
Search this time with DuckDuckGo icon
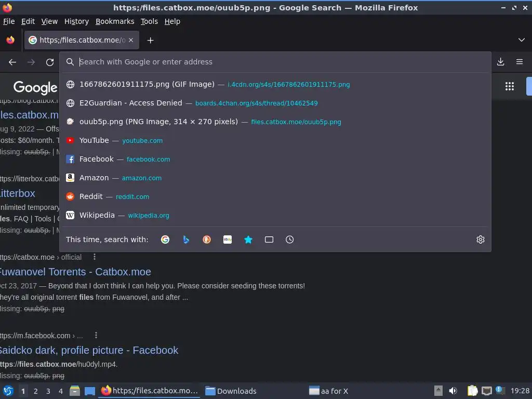[207, 240]
